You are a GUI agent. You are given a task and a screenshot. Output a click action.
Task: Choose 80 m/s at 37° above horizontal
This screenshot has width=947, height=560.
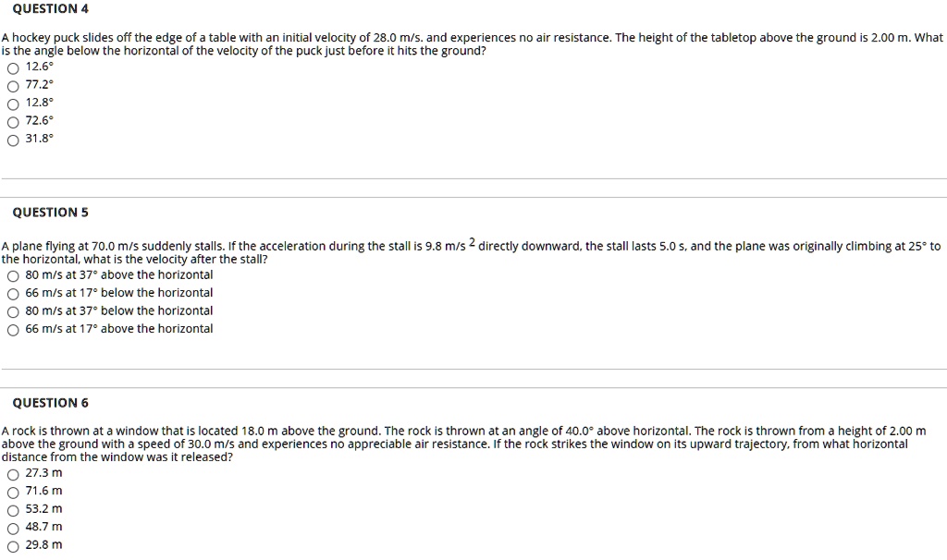pyautogui.click(x=13, y=275)
